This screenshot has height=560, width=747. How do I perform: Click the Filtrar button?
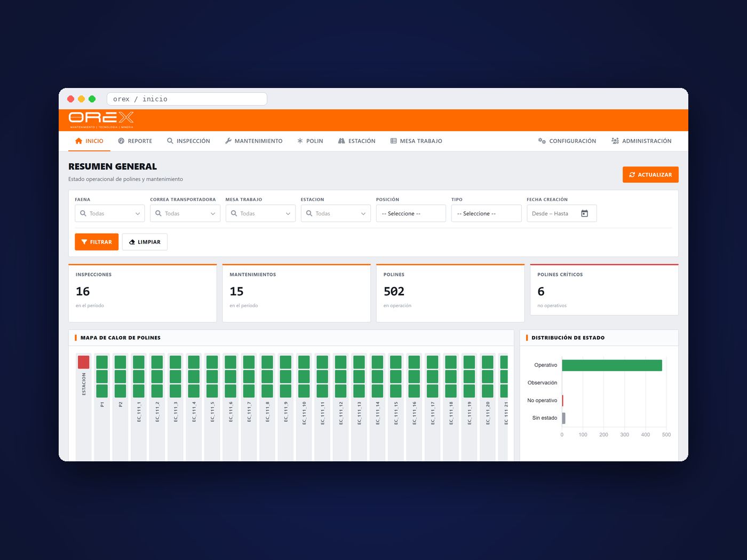pyautogui.click(x=97, y=242)
